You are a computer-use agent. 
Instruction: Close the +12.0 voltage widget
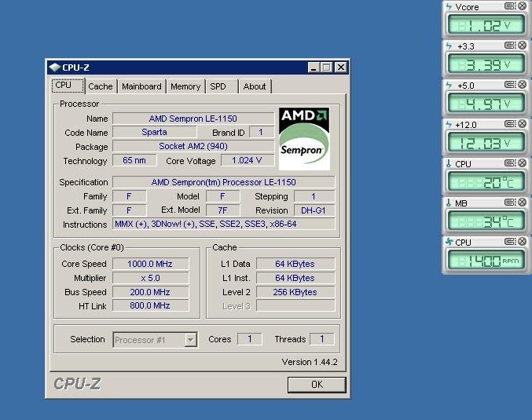[x=522, y=124]
